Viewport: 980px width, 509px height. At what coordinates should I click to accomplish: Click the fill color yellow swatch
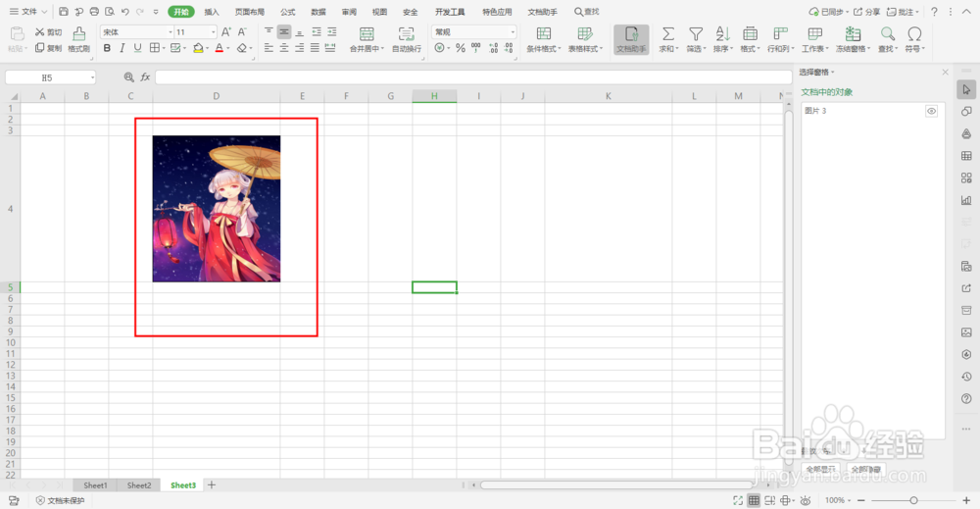[x=198, y=48]
